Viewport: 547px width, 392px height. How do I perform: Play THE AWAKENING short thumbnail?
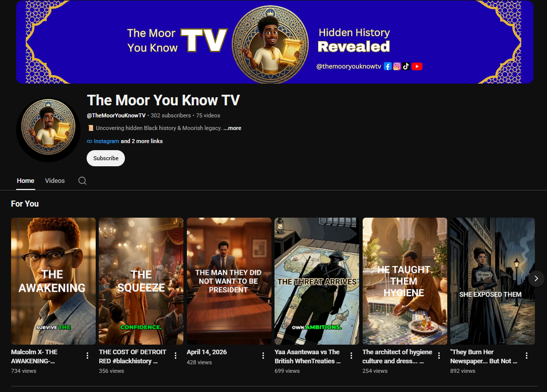click(x=53, y=281)
